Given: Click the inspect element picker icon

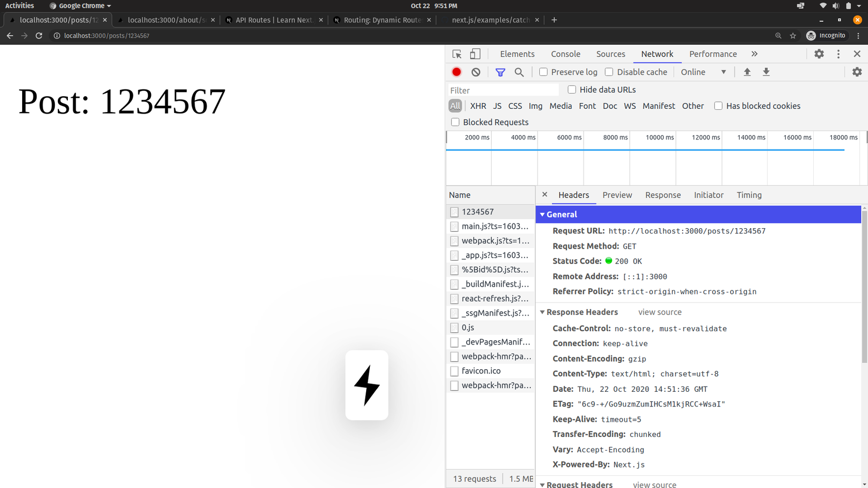Looking at the screenshot, I should [457, 54].
